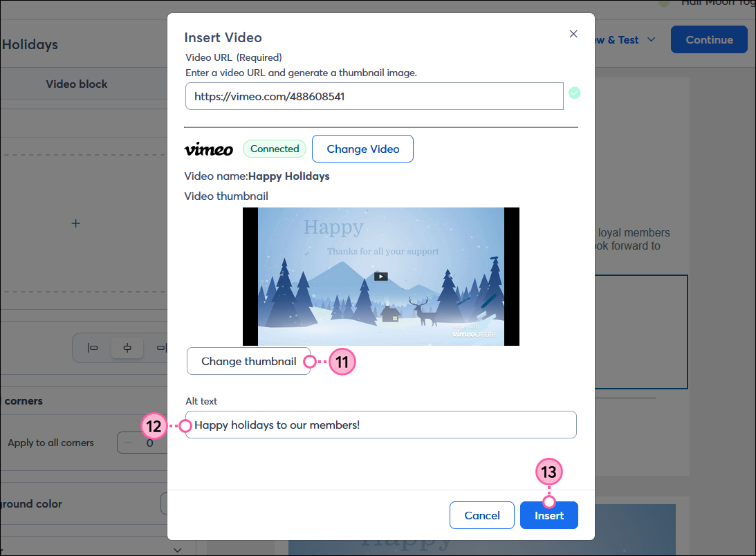756x556 pixels.
Task: Select the left alignment icon
Action: tap(92, 348)
